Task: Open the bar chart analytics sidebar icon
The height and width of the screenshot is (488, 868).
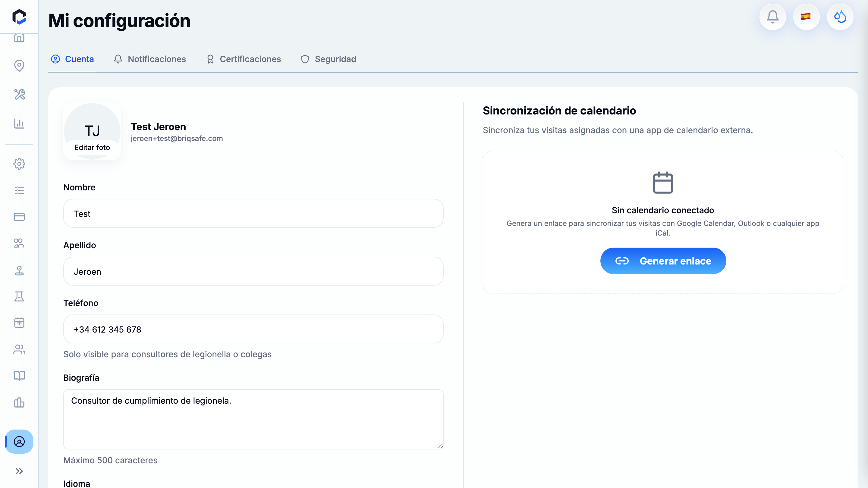Action: coord(19,123)
